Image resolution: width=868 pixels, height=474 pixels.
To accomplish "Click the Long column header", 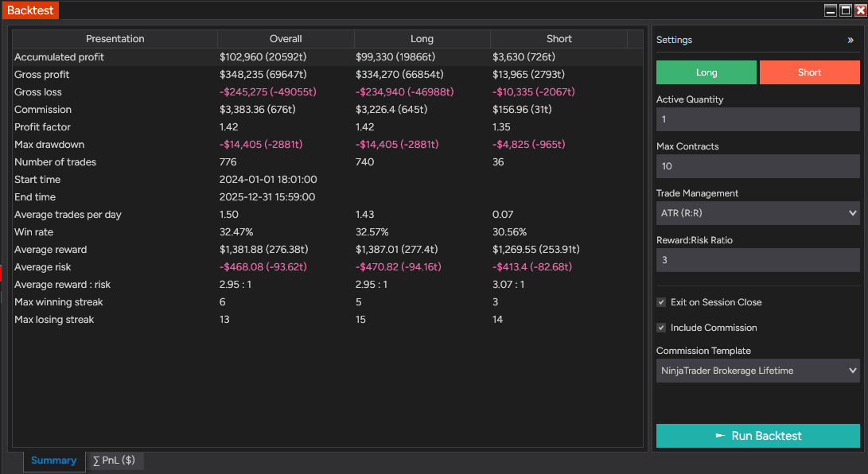I will pyautogui.click(x=422, y=39).
